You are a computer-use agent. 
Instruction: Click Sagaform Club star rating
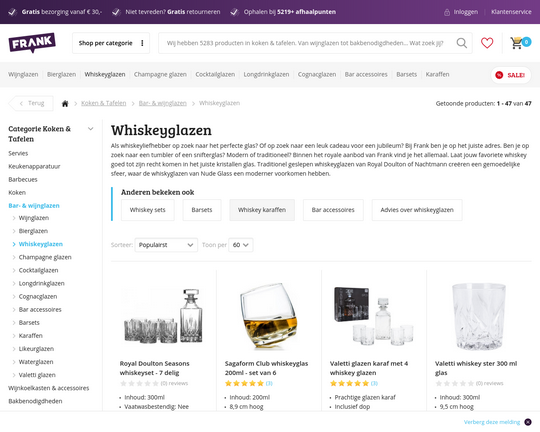244,383
